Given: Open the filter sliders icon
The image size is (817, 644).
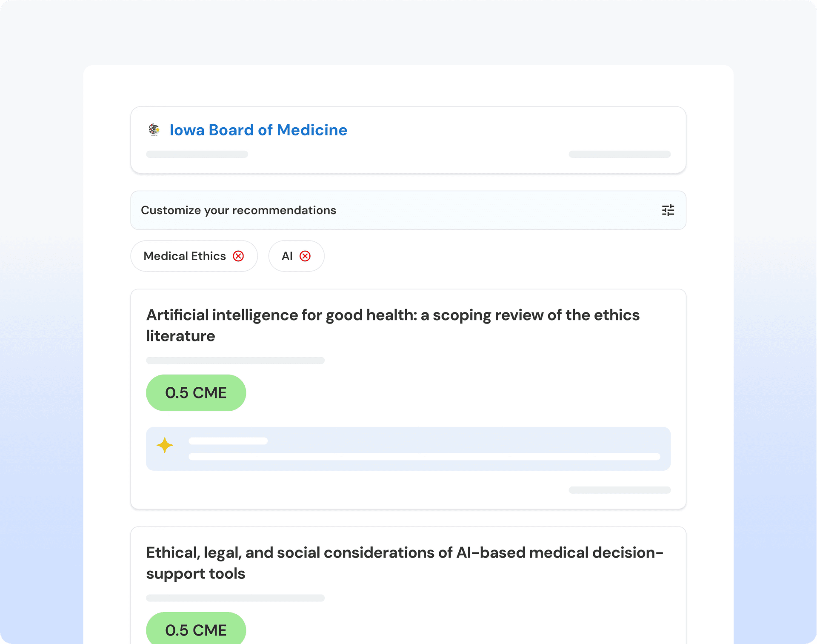Looking at the screenshot, I should pos(668,210).
